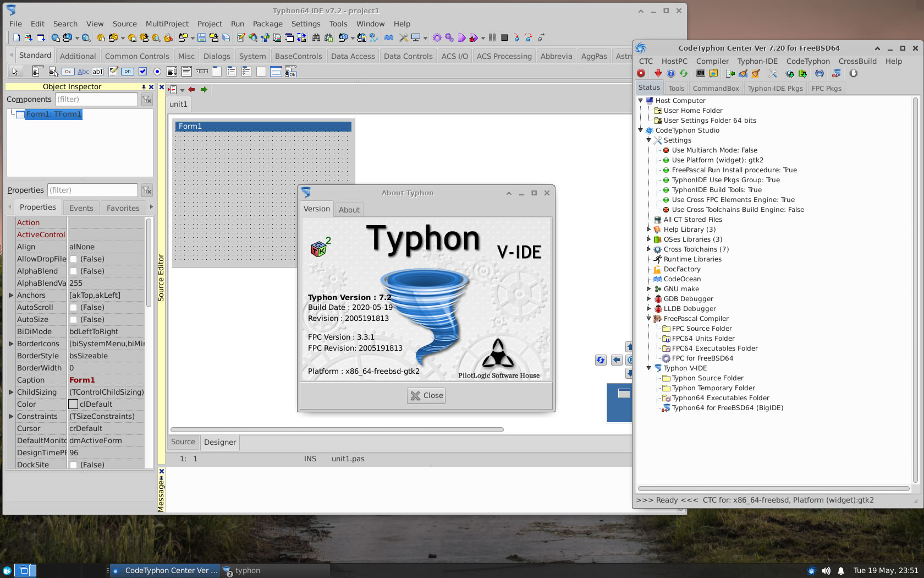Click the crossed tools icon in CodeTyphon Center toolbar
Image resolution: width=924 pixels, height=578 pixels.
(x=773, y=73)
